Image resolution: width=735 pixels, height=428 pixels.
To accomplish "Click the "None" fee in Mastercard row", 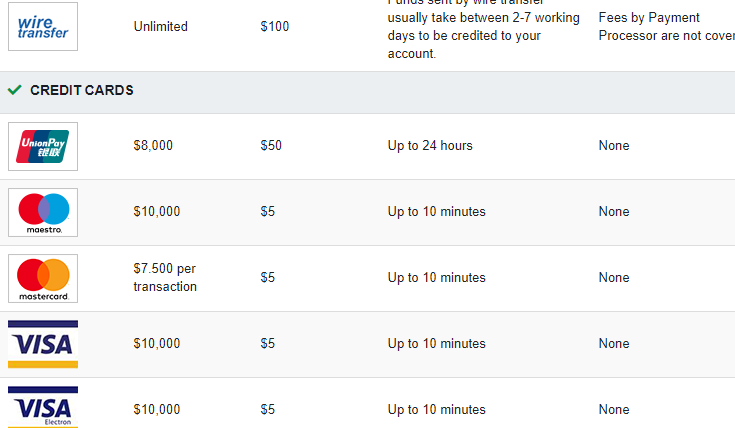I will click(x=614, y=278).
